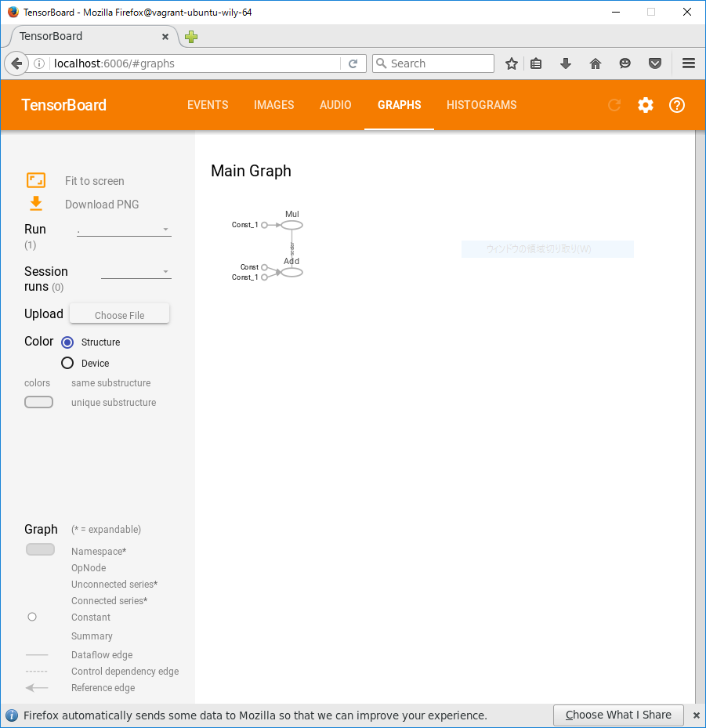Save page to Pocket icon

click(x=655, y=63)
